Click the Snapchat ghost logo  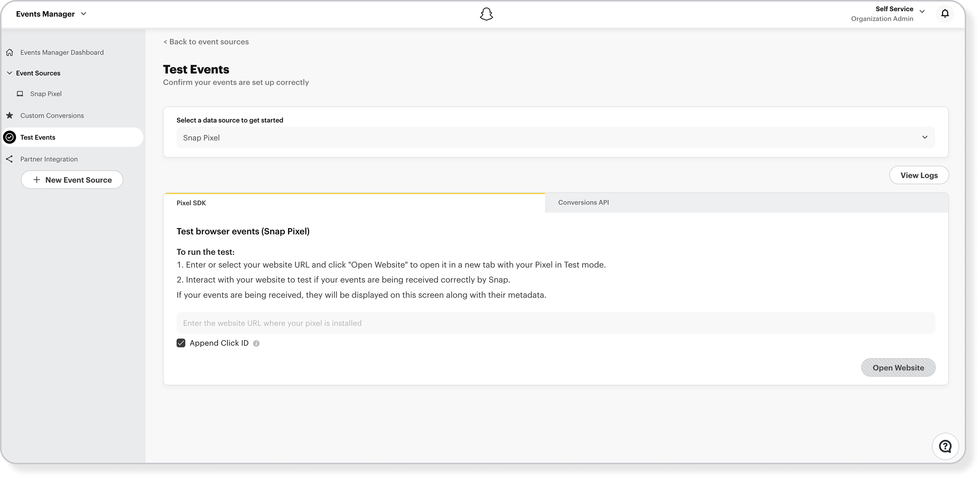click(x=486, y=14)
